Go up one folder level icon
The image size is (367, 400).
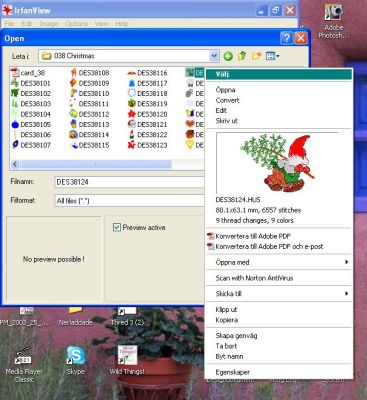(x=242, y=56)
